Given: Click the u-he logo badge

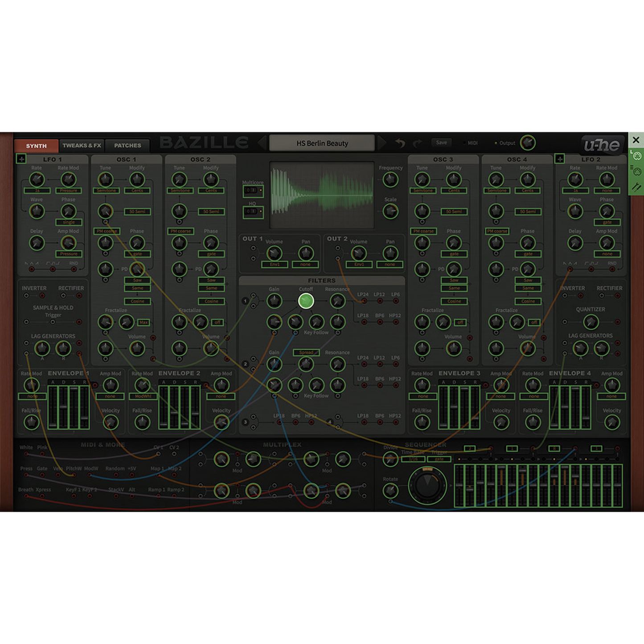Looking at the screenshot, I should [601, 144].
